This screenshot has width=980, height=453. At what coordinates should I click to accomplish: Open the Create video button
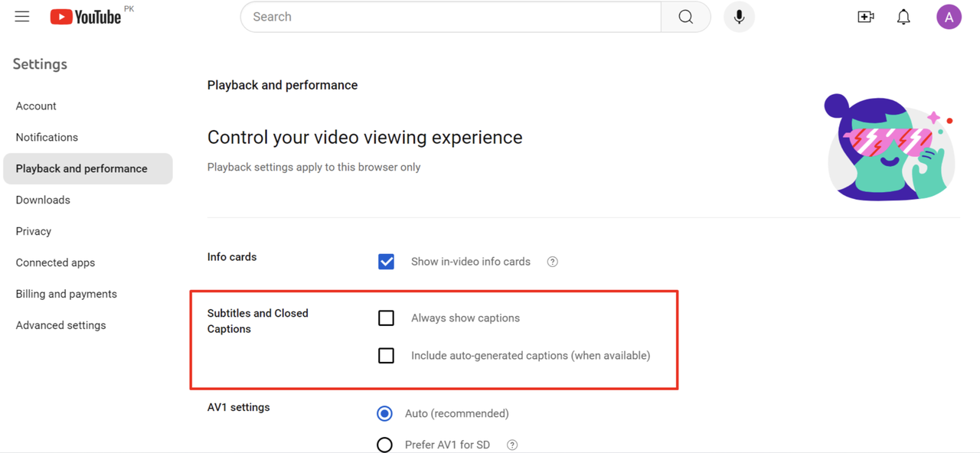point(866,17)
